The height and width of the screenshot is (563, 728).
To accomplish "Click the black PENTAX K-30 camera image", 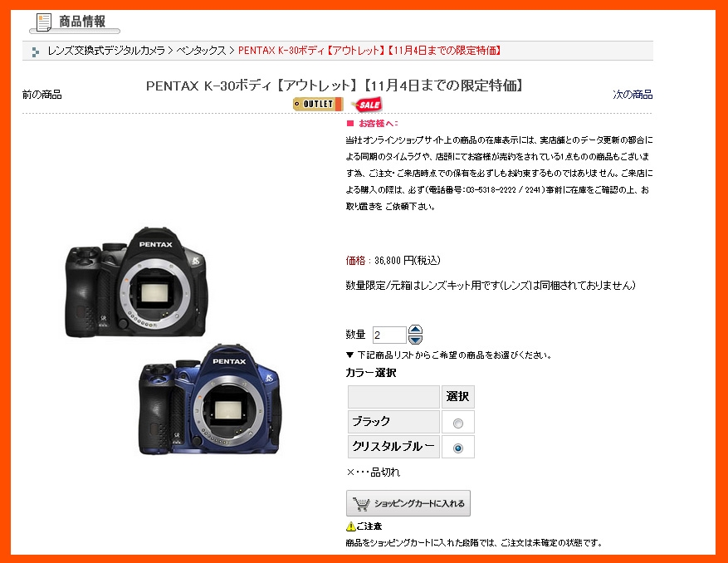I will [x=136, y=282].
